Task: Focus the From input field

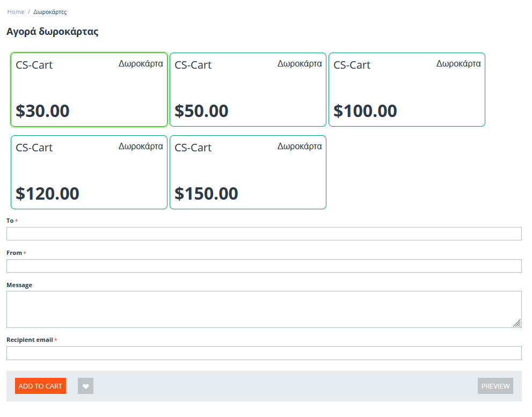Action: tap(264, 266)
